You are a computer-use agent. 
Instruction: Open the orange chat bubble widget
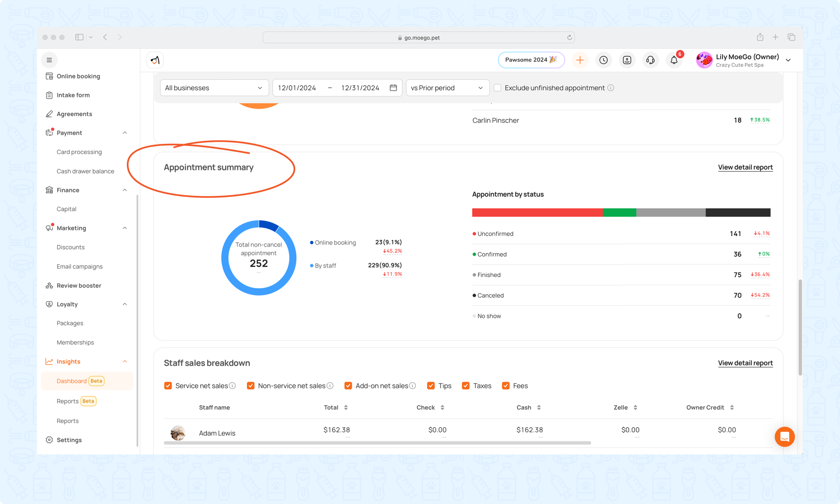tap(784, 437)
